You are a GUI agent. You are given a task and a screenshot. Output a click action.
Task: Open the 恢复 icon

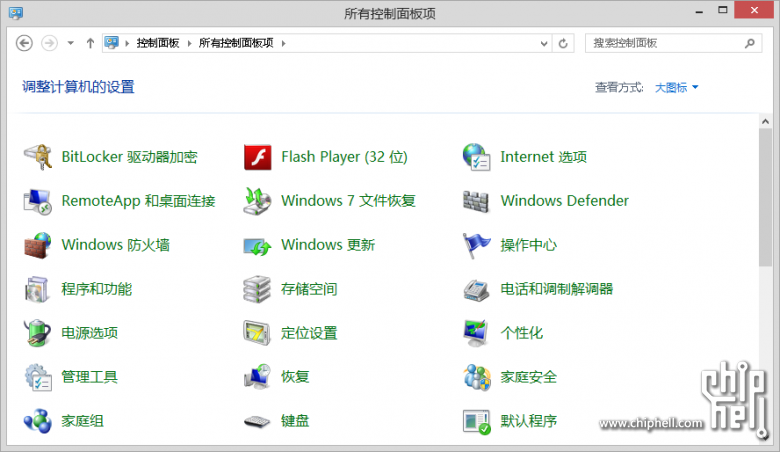coord(257,377)
